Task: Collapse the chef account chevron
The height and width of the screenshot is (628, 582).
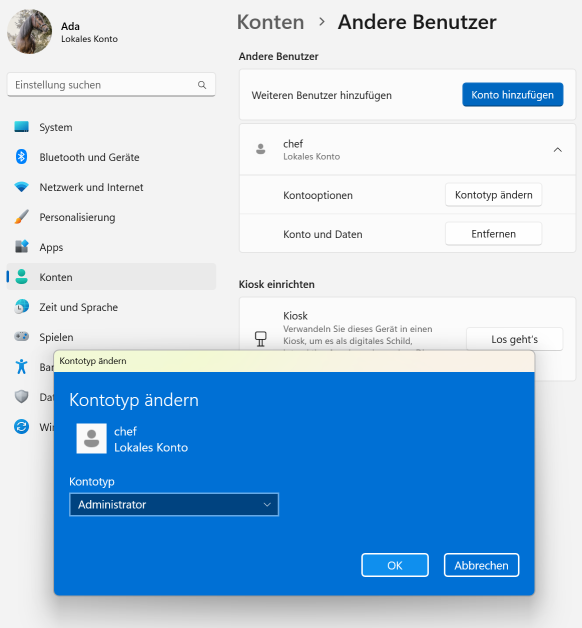Action: pos(558,150)
